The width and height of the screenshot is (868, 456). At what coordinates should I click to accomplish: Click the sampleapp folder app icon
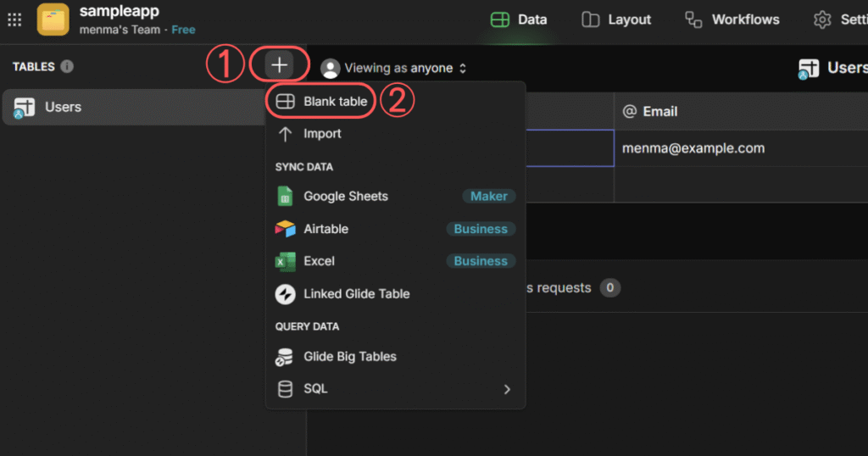pos(53,19)
